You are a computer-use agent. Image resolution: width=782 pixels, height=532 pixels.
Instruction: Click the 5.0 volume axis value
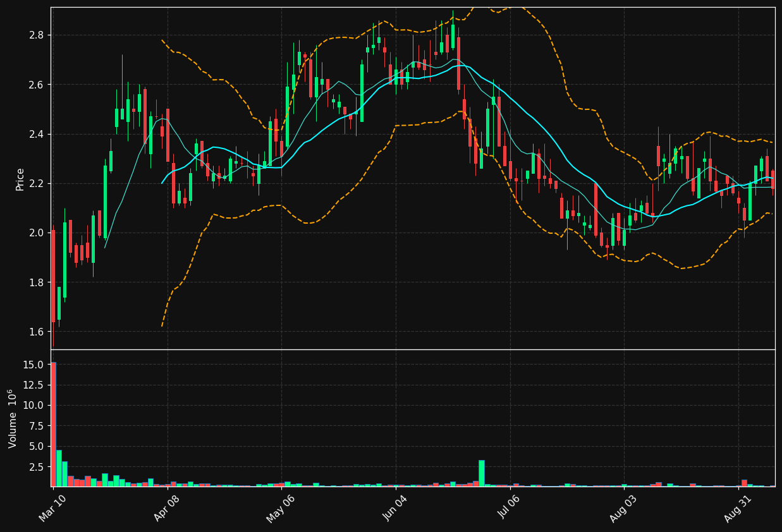(x=35, y=446)
